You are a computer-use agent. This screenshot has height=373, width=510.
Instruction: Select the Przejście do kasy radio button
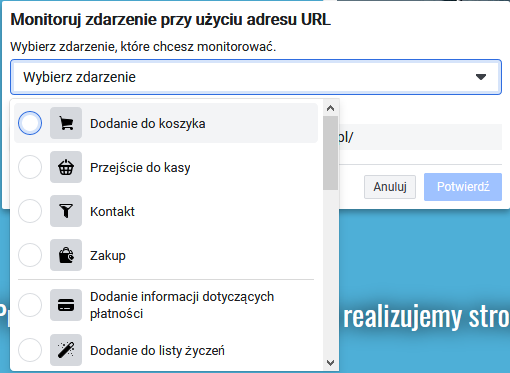pos(30,167)
